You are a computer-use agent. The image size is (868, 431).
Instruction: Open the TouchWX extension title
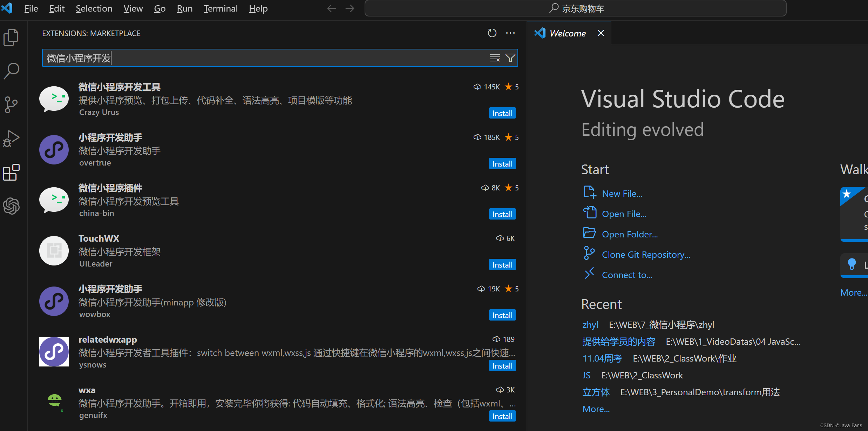tap(99, 238)
